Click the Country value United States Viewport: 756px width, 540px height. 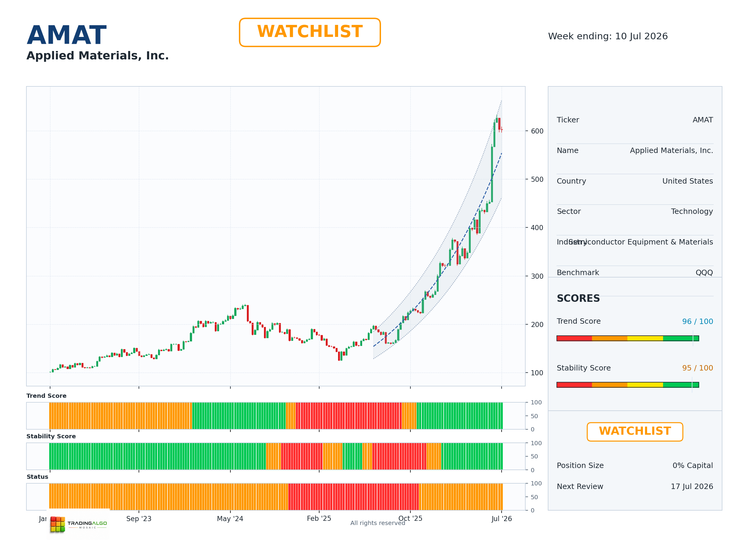tap(688, 181)
